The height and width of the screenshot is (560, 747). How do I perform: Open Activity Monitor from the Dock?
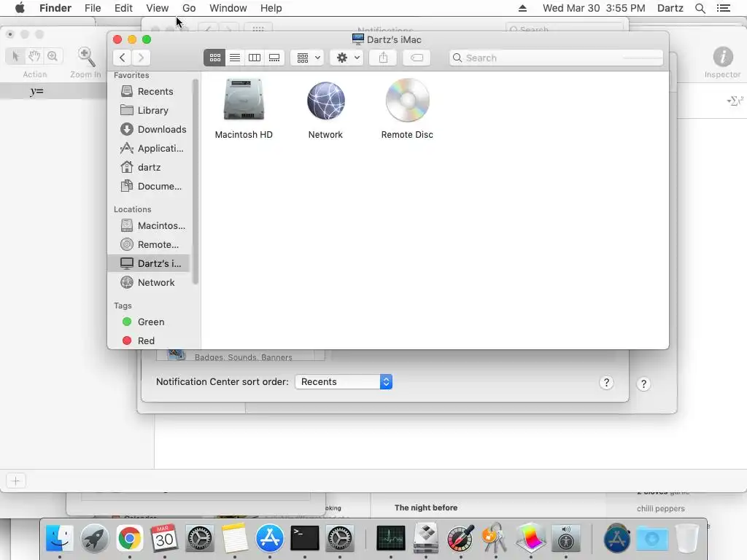pos(391,539)
